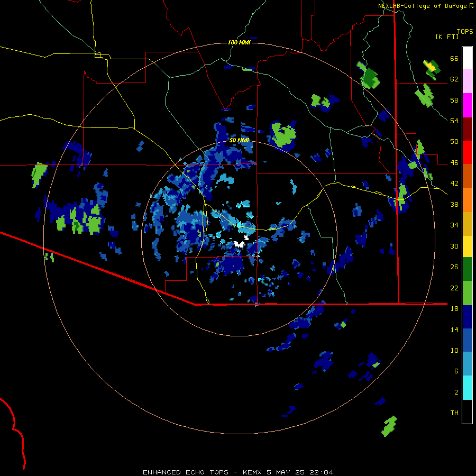Select the light pink legend swatch

(467, 81)
